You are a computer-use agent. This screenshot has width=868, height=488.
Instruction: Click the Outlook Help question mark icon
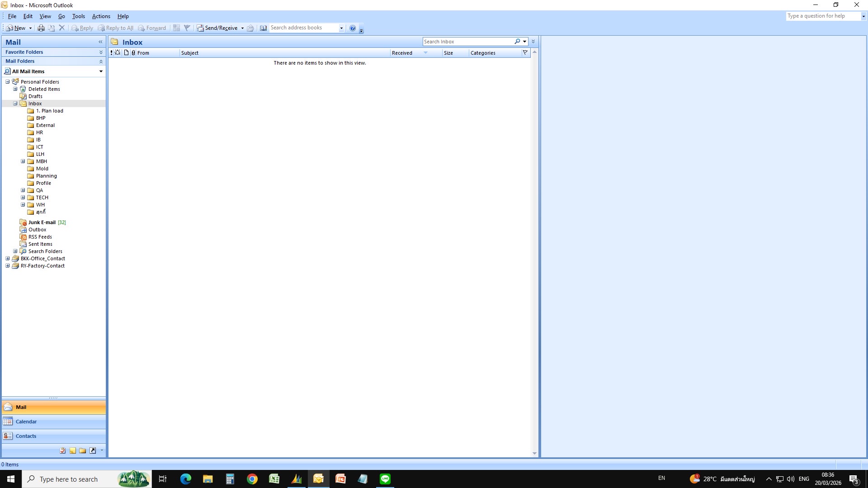353,28
